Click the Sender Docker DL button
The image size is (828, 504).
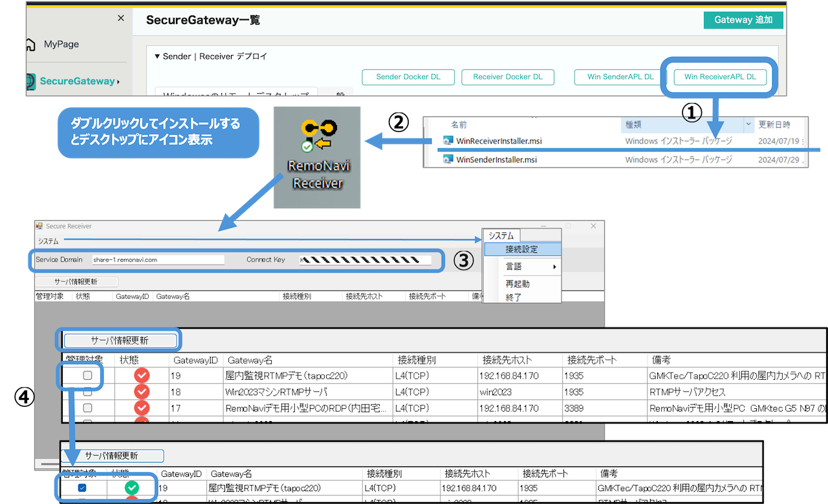click(x=408, y=76)
